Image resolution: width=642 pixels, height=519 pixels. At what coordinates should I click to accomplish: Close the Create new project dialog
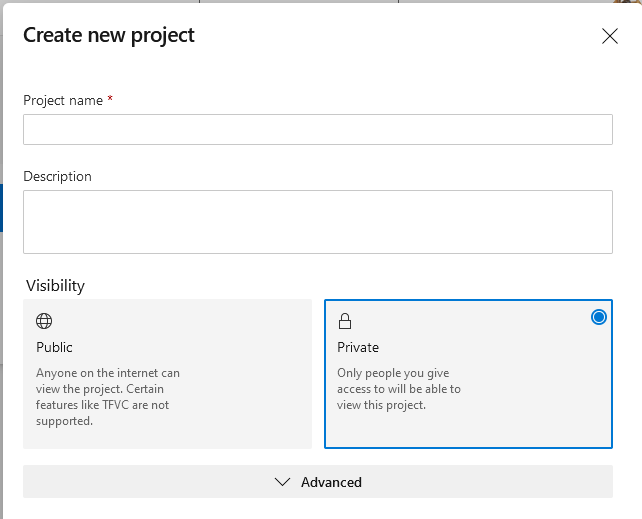point(610,37)
